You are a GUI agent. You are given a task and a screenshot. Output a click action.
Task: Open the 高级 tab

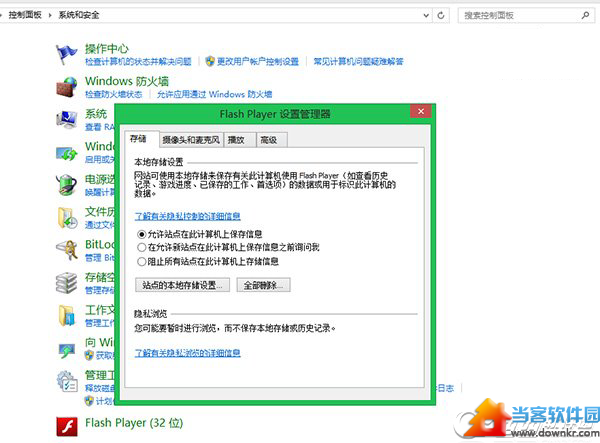click(x=269, y=140)
